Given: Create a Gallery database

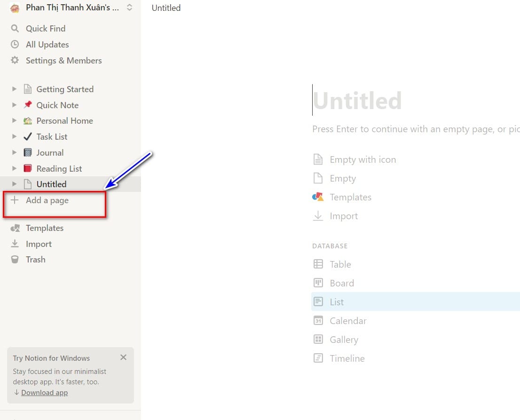Looking at the screenshot, I should click(344, 340).
